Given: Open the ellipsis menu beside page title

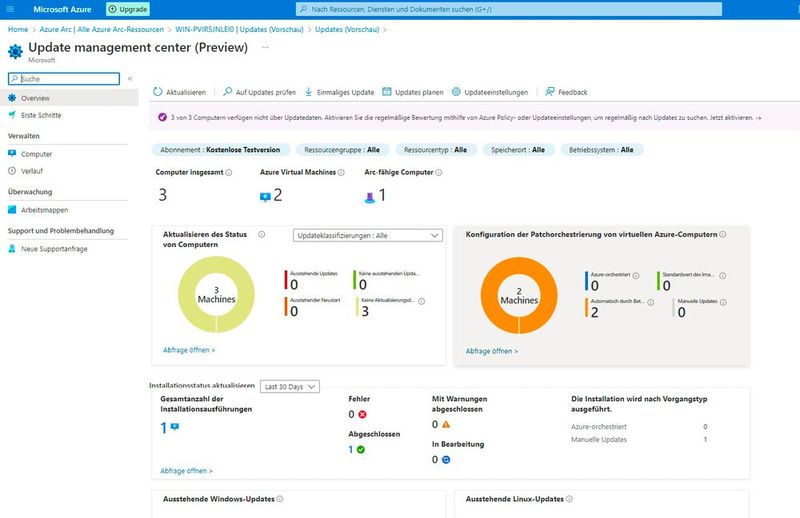Looking at the screenshot, I should pyautogui.click(x=265, y=47).
